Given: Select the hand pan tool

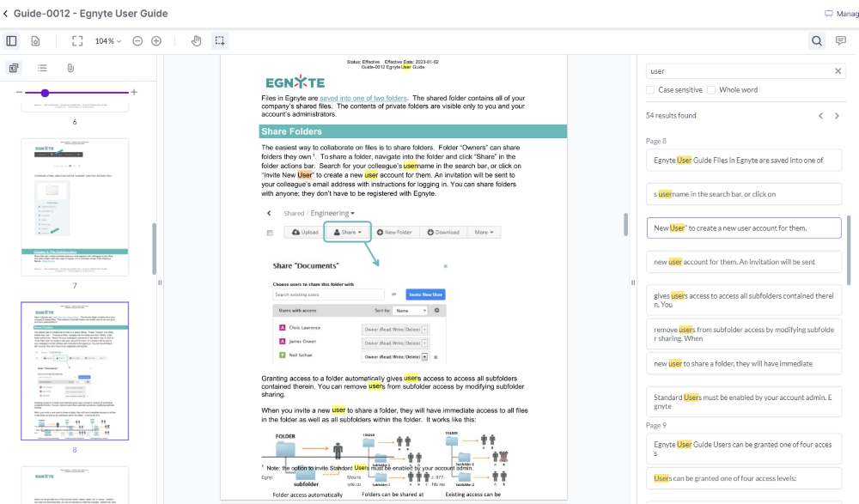Looking at the screenshot, I should pos(196,41).
